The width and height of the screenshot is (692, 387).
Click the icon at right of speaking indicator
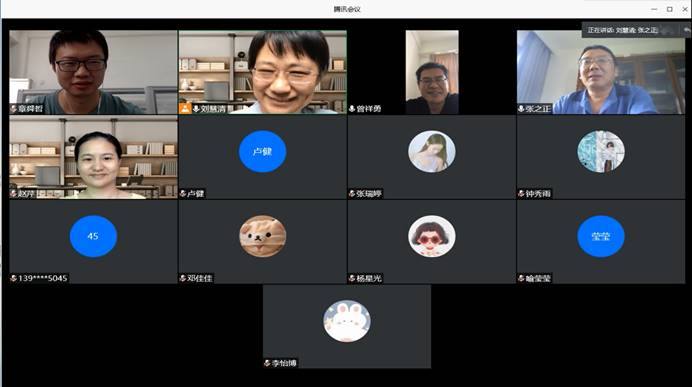pyautogui.click(x=686, y=30)
